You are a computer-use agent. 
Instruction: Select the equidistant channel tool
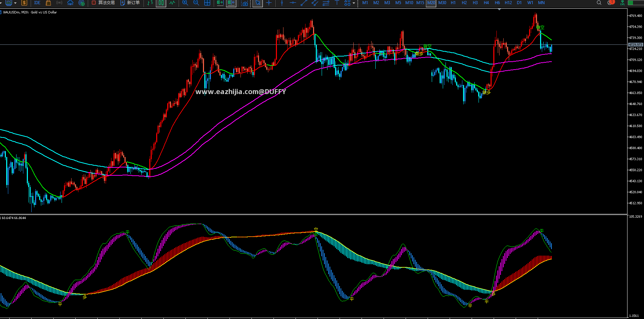point(315,3)
